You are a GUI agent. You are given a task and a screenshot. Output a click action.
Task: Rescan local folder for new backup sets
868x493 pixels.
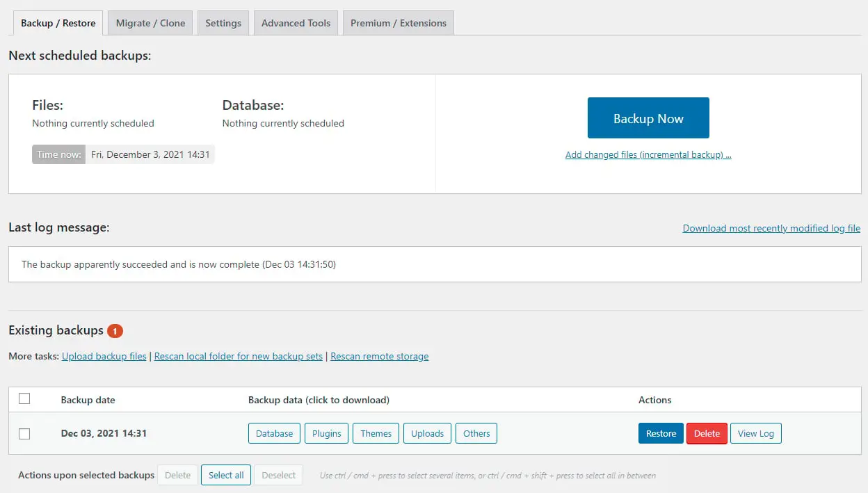[x=239, y=356]
